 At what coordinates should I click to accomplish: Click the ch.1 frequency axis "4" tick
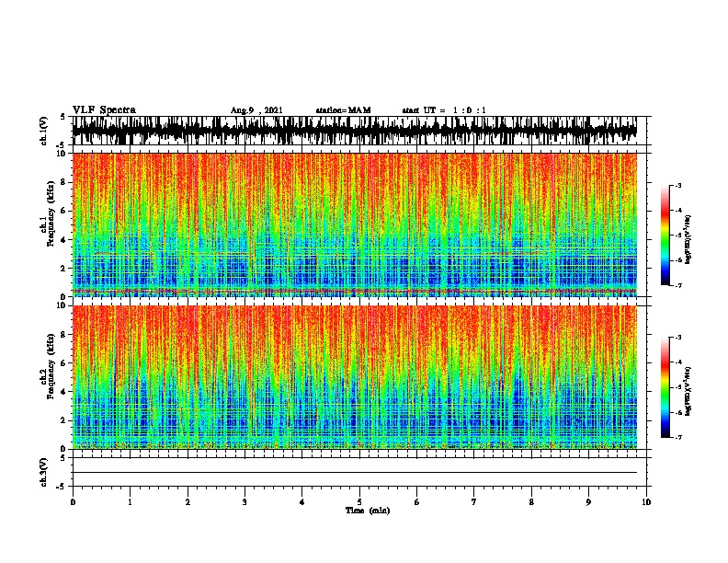point(63,240)
